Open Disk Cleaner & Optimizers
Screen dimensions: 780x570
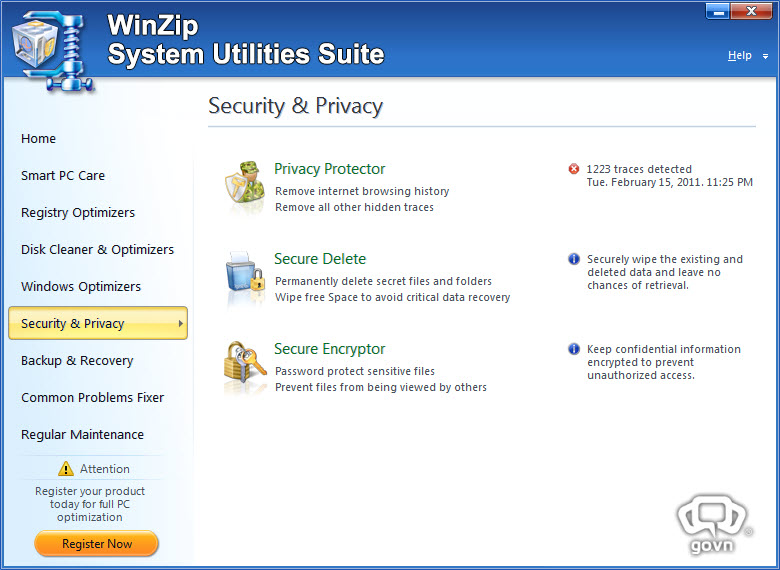point(98,250)
